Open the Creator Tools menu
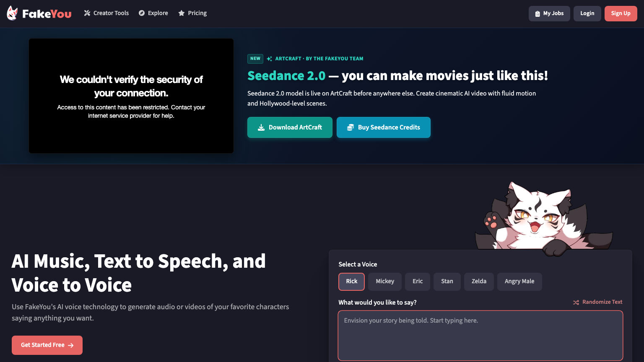Image resolution: width=644 pixels, height=362 pixels. pyautogui.click(x=106, y=13)
